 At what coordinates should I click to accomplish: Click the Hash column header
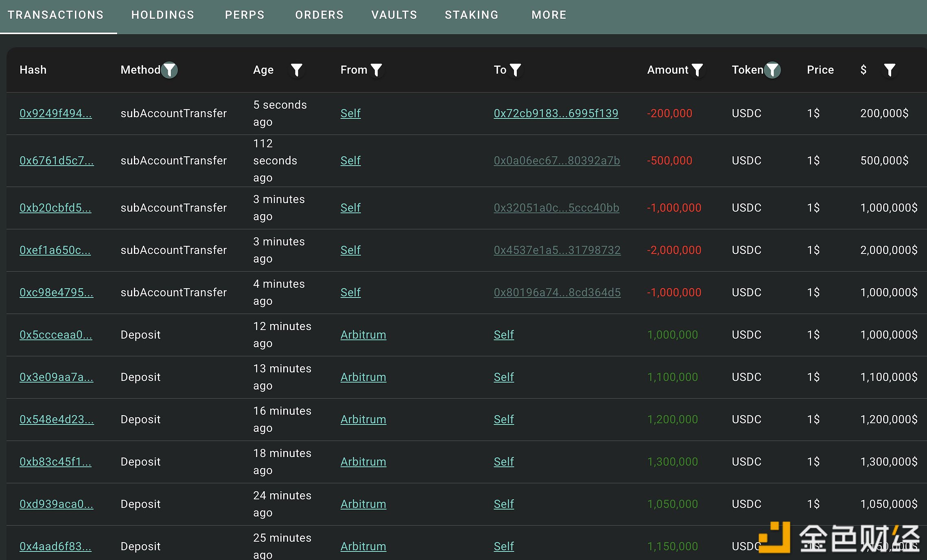coord(33,70)
